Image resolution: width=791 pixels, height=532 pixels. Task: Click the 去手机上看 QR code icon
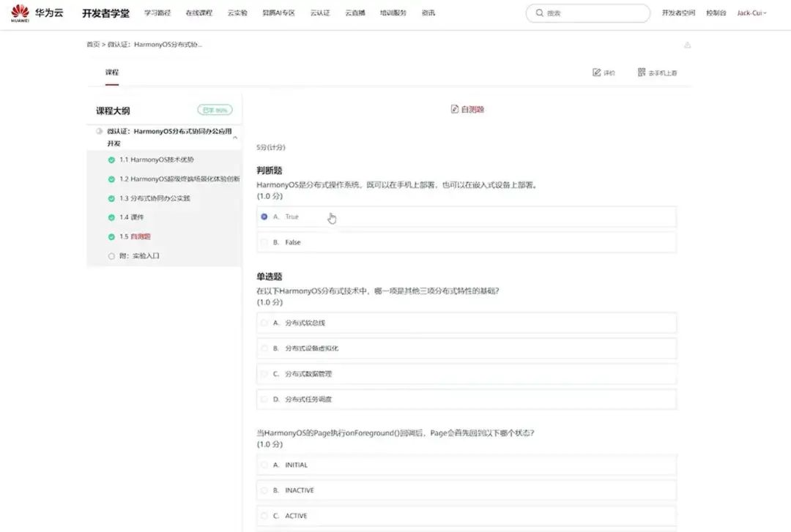point(641,72)
